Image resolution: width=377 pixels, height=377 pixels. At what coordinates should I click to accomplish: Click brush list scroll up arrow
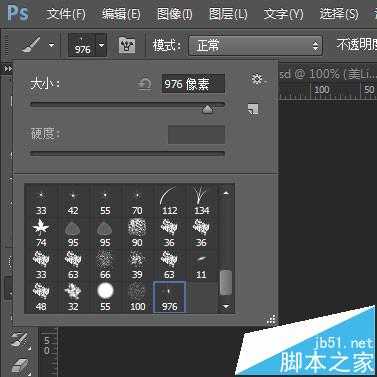[x=226, y=193]
